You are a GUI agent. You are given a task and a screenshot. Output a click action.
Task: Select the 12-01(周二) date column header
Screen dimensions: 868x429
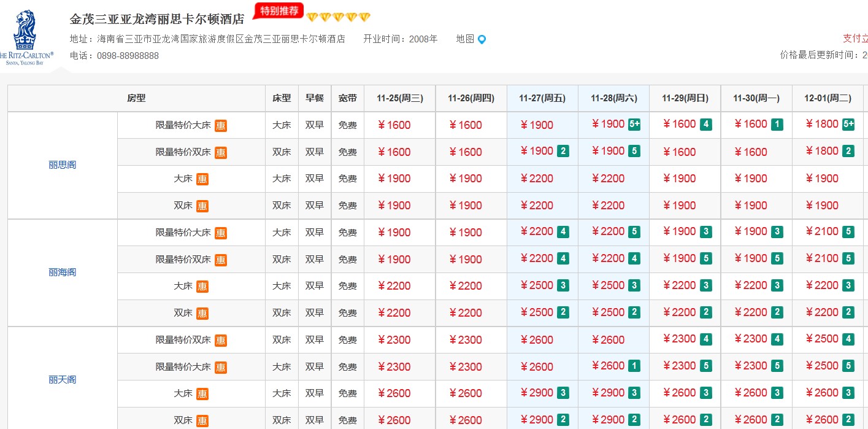click(828, 98)
